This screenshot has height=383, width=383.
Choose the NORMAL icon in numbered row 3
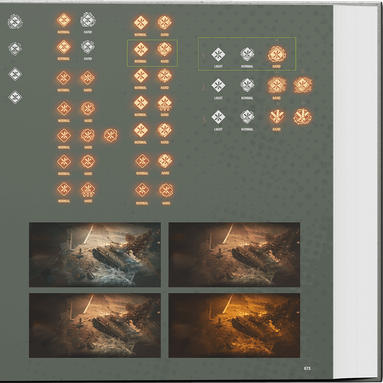[x=247, y=116]
